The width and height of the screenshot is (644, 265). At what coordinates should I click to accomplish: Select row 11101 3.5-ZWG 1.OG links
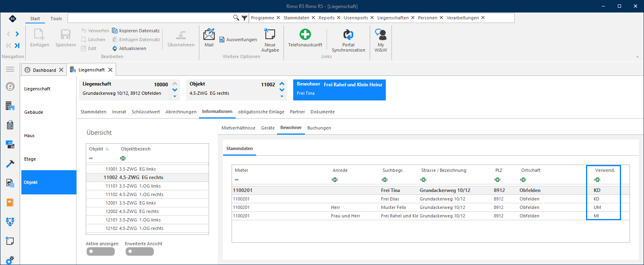pyautogui.click(x=147, y=186)
